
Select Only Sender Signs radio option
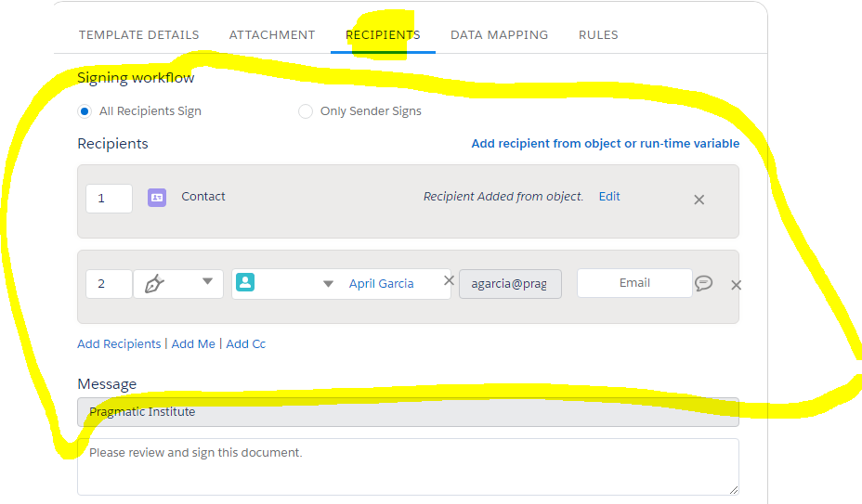305,111
